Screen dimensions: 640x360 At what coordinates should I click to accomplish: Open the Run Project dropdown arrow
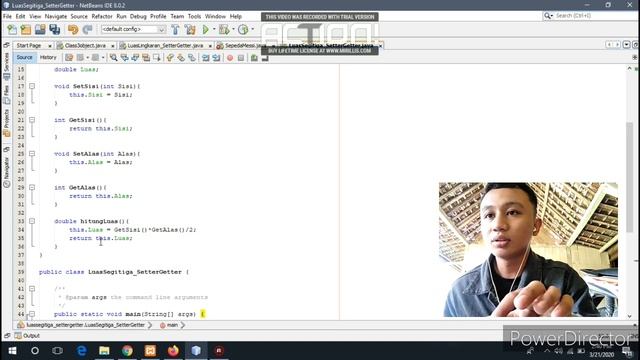214,29
